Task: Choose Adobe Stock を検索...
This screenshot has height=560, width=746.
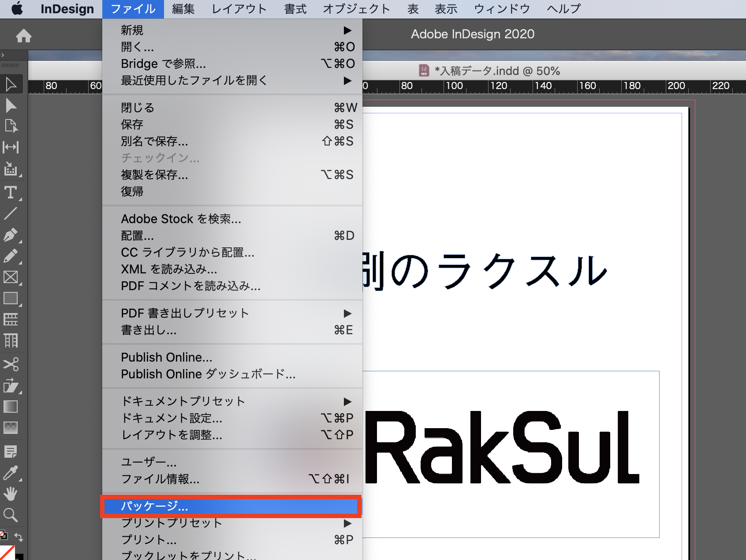Action: click(232, 219)
